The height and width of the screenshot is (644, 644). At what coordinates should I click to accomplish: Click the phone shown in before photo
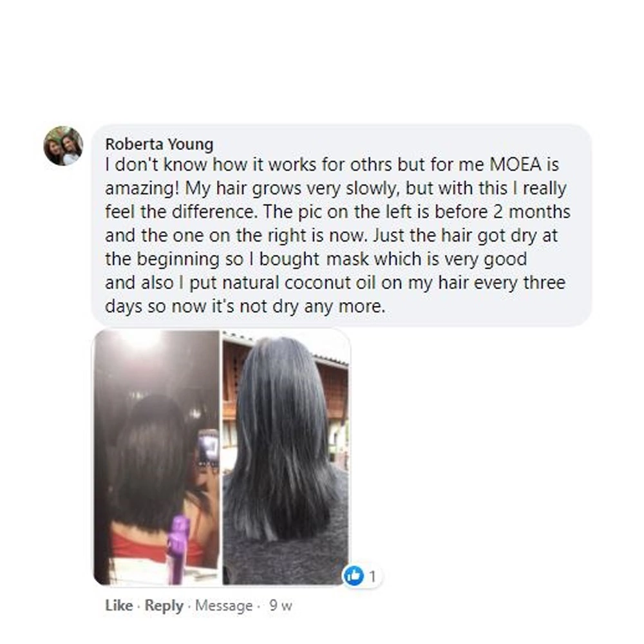point(208,448)
